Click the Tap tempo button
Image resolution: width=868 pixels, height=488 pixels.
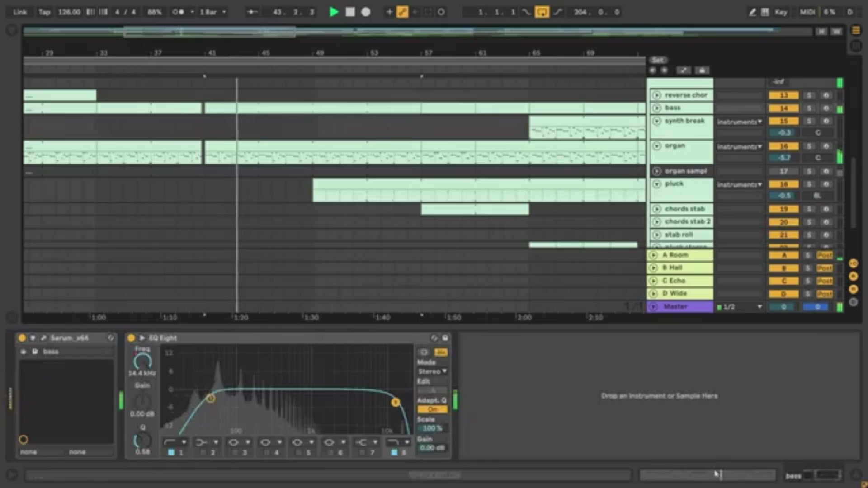pyautogui.click(x=44, y=12)
